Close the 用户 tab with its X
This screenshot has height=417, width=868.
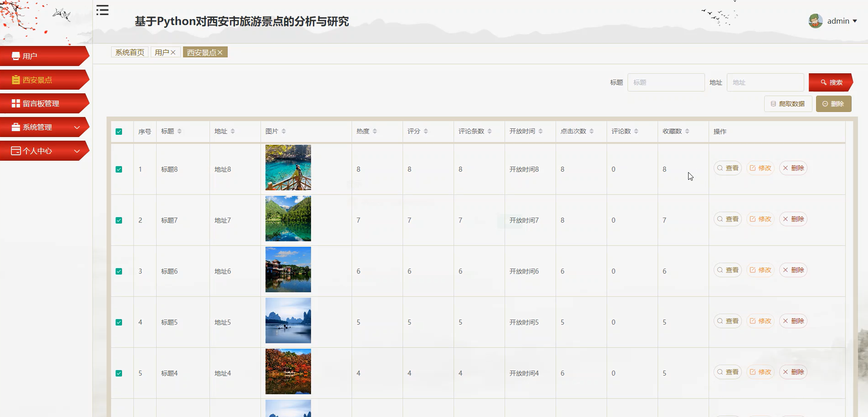coord(173,52)
